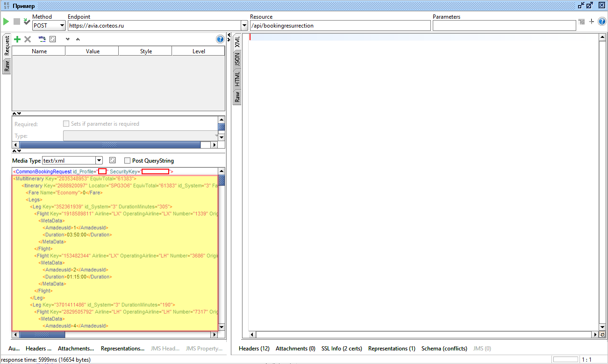Open help from the Parameters toolbar icon
Viewport: 608px width, 364px height.
(x=220, y=39)
